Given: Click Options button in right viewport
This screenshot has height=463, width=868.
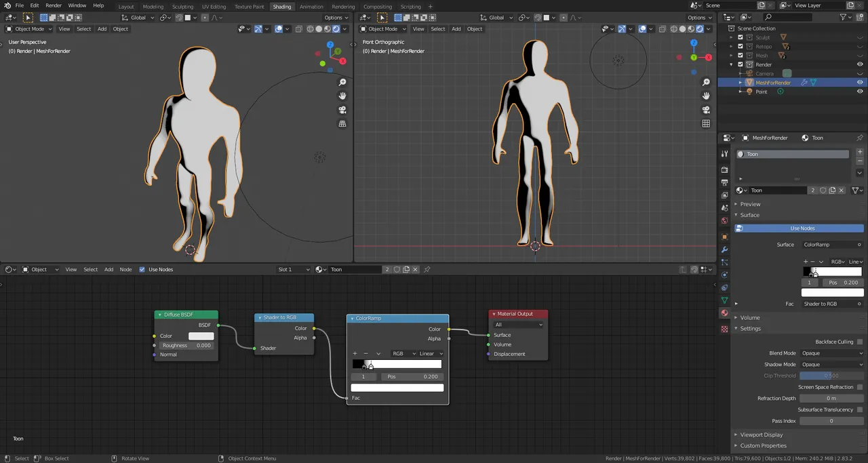Looking at the screenshot, I should click(x=698, y=18).
